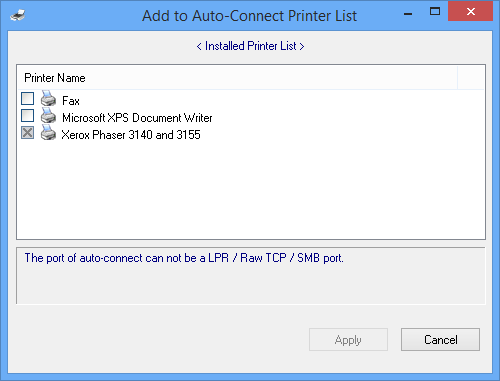Select Xerox Phaser 3140 and 3155 entry
Viewport: 500px width, 381px height.
(131, 135)
